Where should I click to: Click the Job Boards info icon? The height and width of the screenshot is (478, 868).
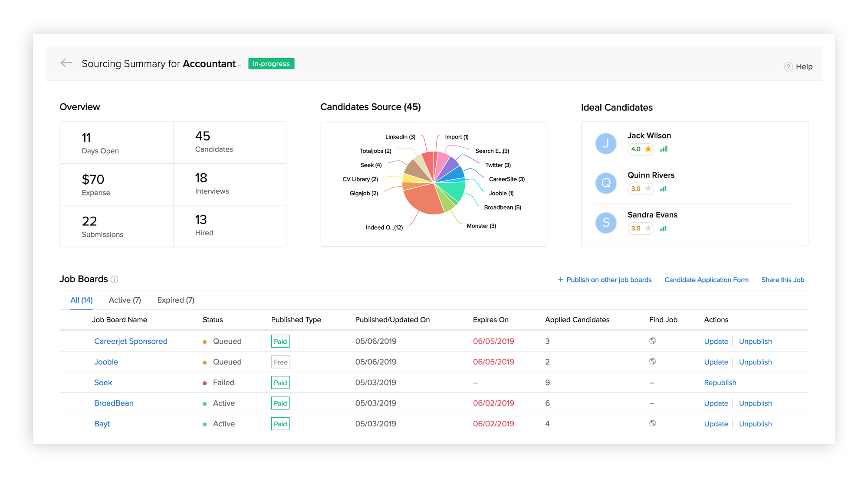(115, 280)
